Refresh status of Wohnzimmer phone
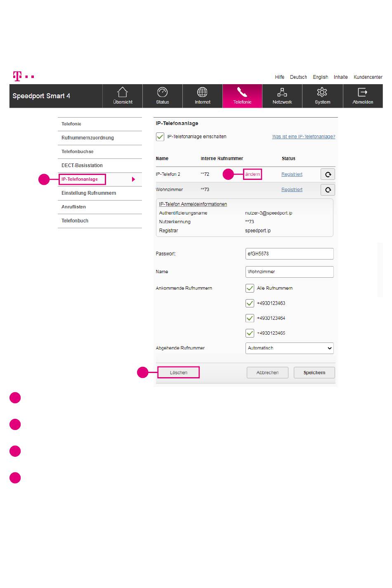Image resolution: width=392 pixels, height=588 pixels. [328, 189]
